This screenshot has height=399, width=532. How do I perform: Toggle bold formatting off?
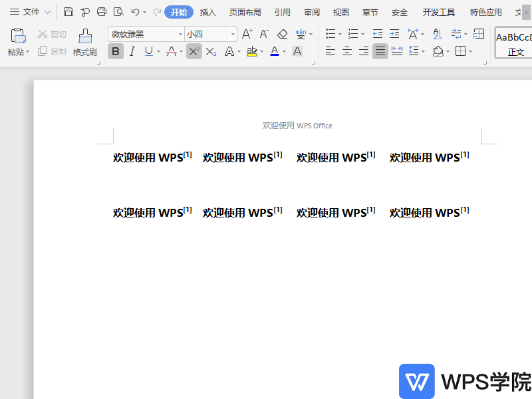pos(116,51)
